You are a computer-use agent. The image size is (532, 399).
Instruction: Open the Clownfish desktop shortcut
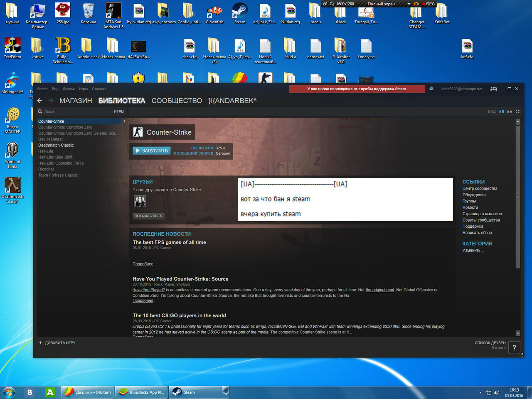(214, 13)
